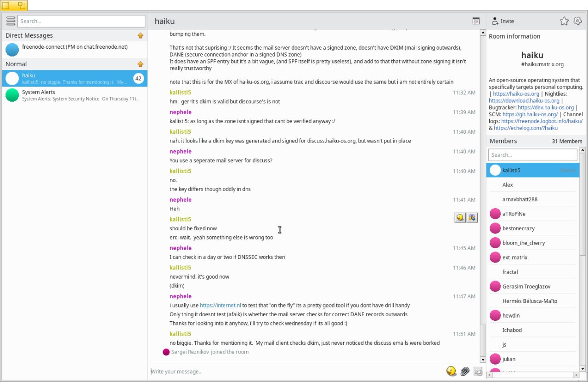Open the dev.haiku-os.org Bugtracker link
The width and height of the screenshot is (588, 382).
click(x=546, y=108)
